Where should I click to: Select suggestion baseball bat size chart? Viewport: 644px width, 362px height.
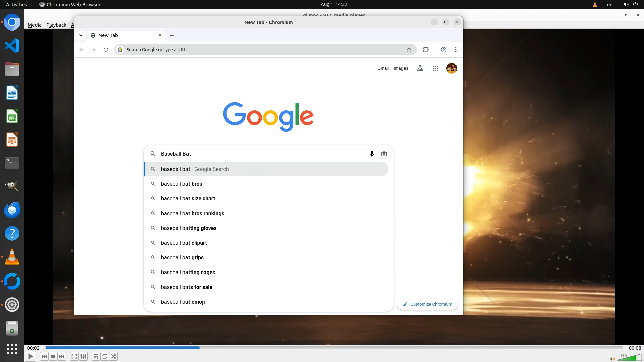coord(188,198)
